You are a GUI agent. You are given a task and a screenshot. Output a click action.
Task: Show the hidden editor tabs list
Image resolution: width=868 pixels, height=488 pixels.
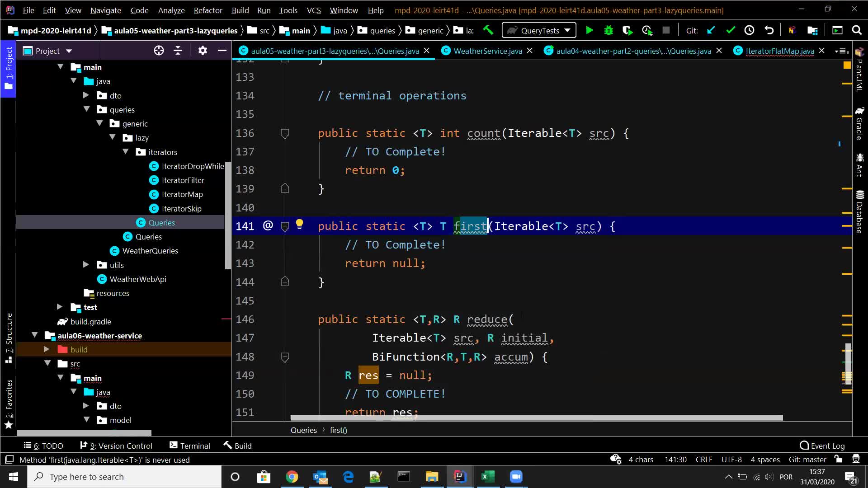[841, 51]
